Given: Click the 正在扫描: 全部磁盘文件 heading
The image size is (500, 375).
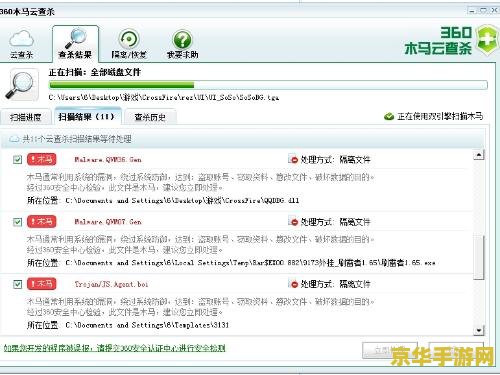Looking at the screenshot, I should pyautogui.click(x=95, y=72).
